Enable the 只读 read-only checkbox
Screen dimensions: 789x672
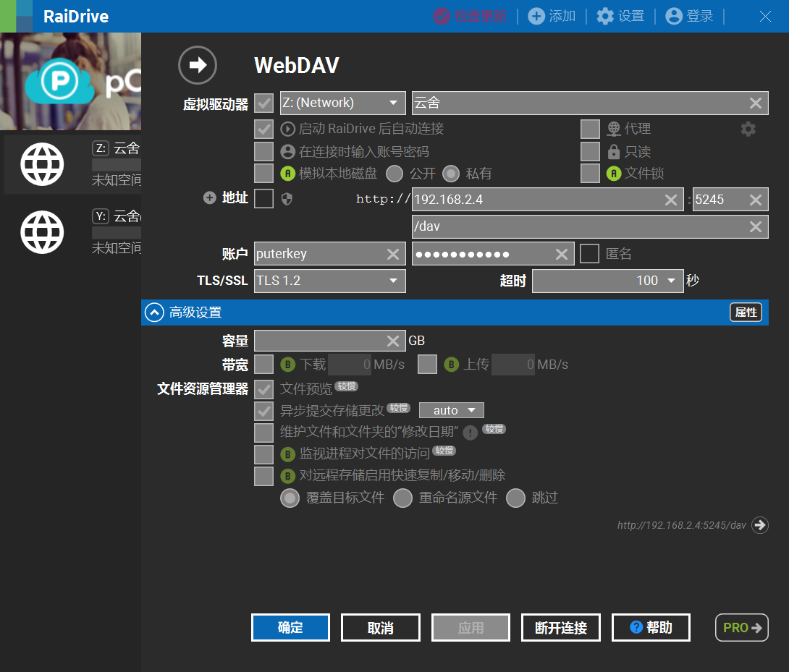590,151
